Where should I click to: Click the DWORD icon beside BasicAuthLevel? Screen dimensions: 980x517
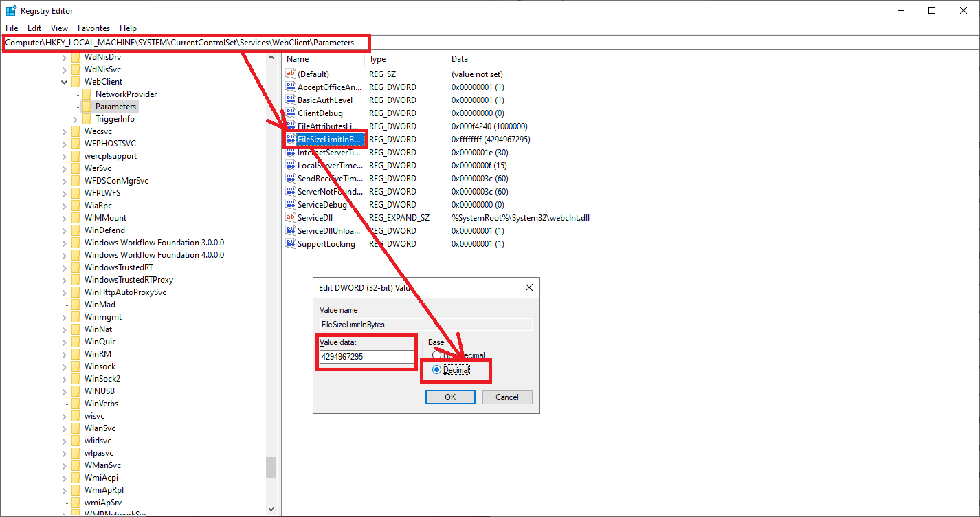tap(290, 100)
